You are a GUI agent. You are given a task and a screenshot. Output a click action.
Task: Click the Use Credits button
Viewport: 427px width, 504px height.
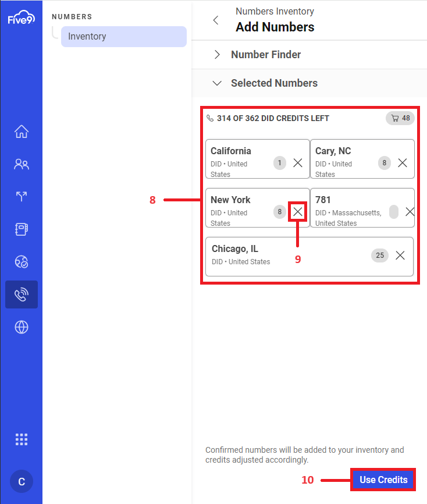(x=383, y=480)
